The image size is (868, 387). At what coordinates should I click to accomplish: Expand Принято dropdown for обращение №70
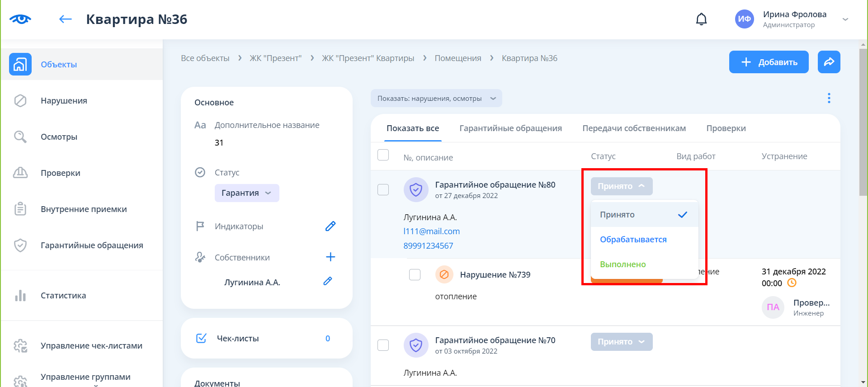point(621,342)
